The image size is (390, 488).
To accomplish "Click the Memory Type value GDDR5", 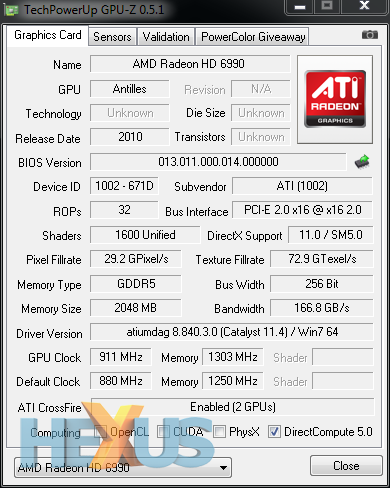I will pyautogui.click(x=136, y=284).
